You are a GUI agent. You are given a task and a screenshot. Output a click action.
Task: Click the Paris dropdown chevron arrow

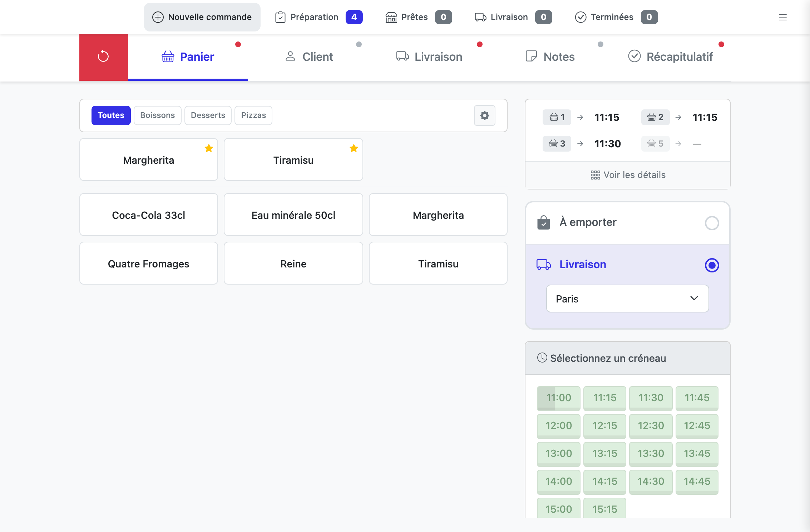694,298
